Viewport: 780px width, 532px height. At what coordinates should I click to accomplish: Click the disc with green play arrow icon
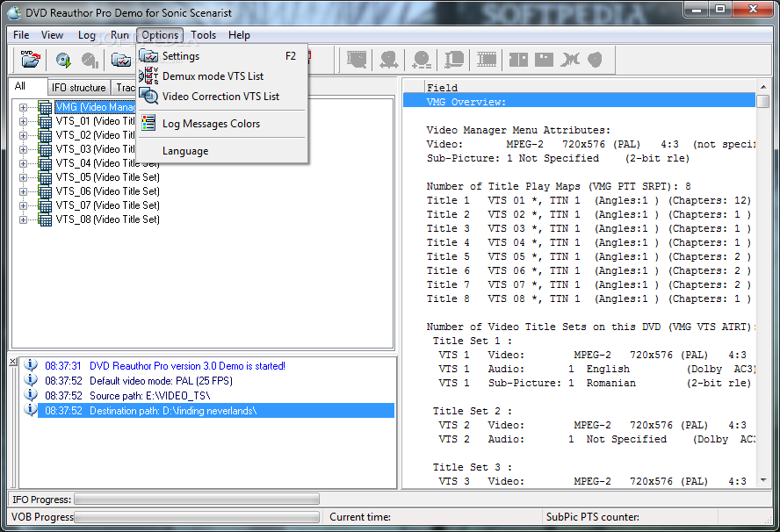click(63, 60)
